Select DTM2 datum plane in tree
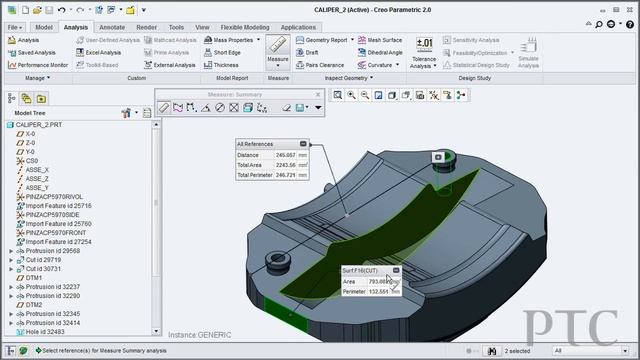The image size is (640, 360). pos(29,305)
